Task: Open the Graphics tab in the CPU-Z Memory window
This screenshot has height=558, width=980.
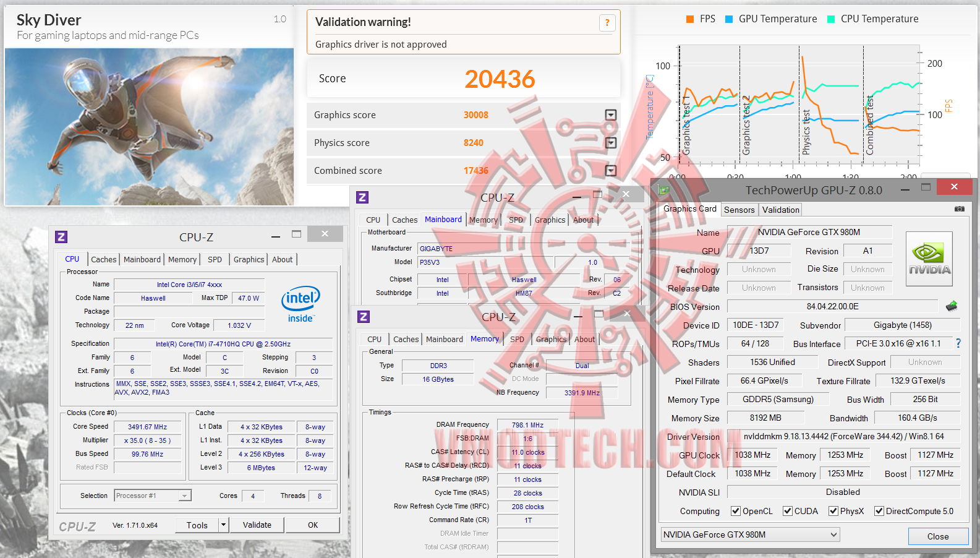Action: point(552,340)
